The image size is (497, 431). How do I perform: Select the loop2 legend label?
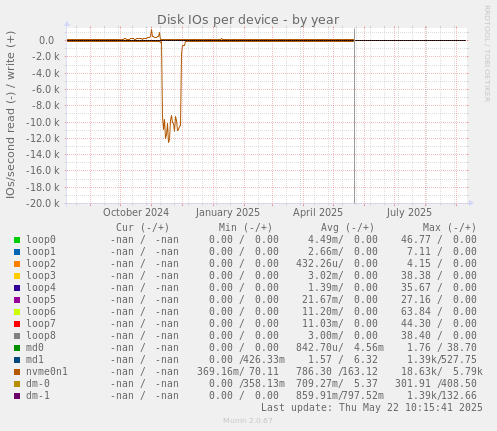click(41, 263)
